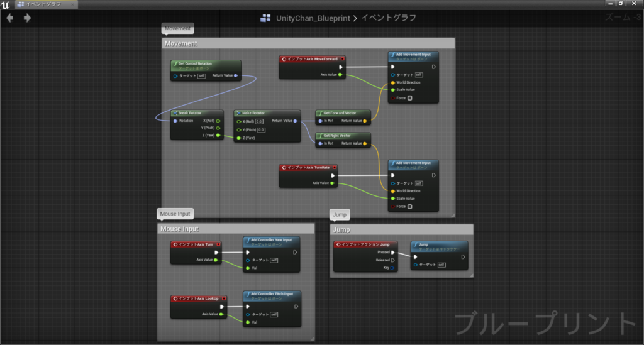Click exec output pin of InputAxis MoveForward
644x345 pixels.
pos(340,67)
